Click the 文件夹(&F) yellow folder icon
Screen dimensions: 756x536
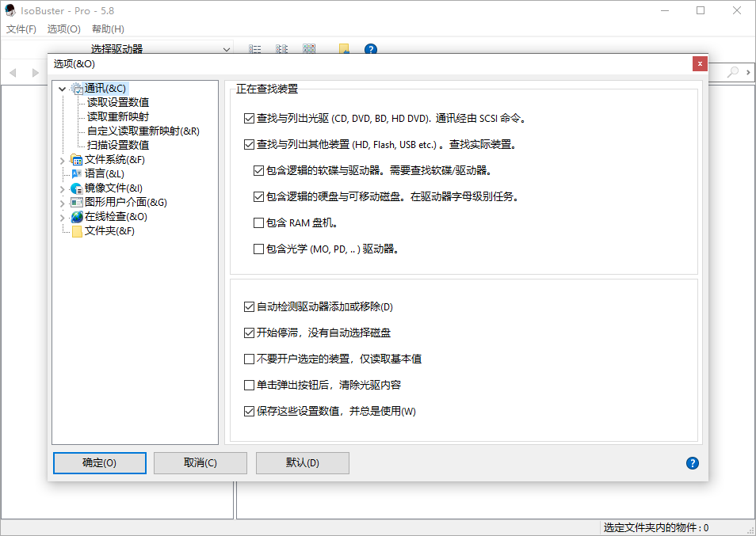(x=77, y=231)
